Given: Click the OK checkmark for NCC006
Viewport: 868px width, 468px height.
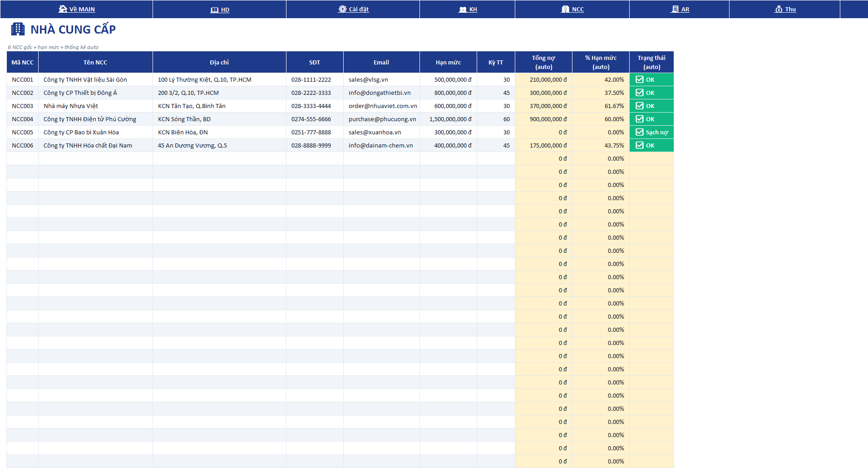Looking at the screenshot, I should click(x=640, y=145).
